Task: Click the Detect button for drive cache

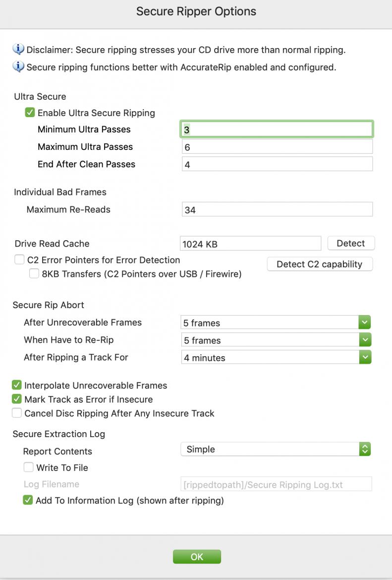Action: [x=351, y=243]
